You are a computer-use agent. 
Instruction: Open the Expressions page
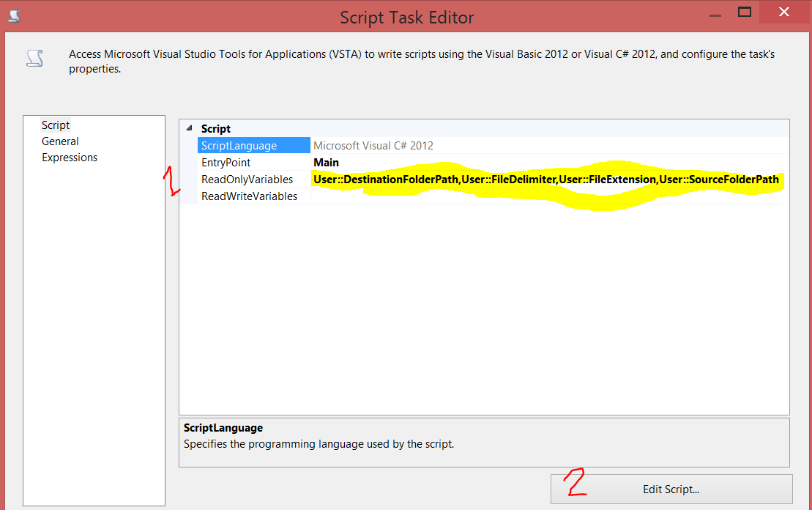[70, 157]
